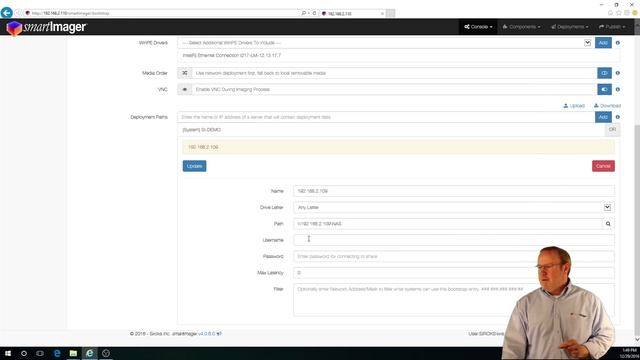Focus the Max Latency field
The image size is (640, 360).
[x=454, y=273]
